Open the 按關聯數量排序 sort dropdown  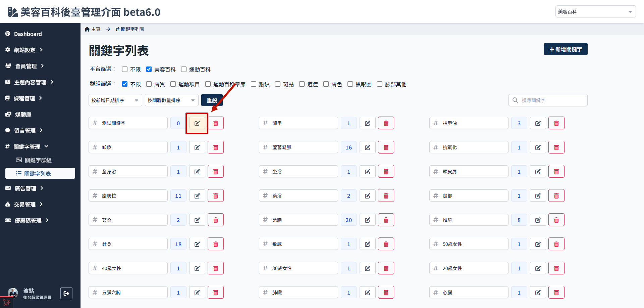172,100
